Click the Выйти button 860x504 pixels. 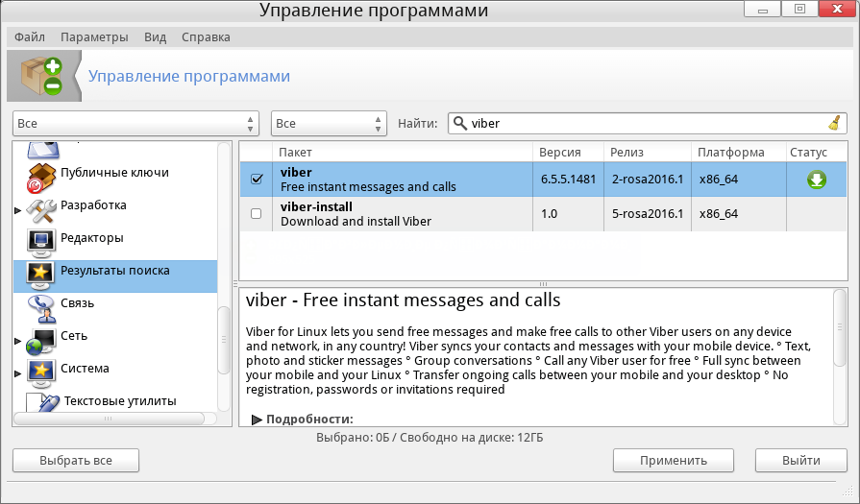(801, 460)
